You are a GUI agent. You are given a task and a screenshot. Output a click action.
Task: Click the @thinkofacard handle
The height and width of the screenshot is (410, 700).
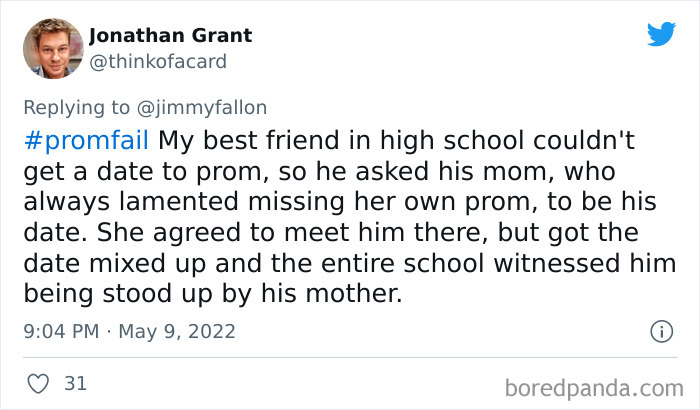click(158, 62)
